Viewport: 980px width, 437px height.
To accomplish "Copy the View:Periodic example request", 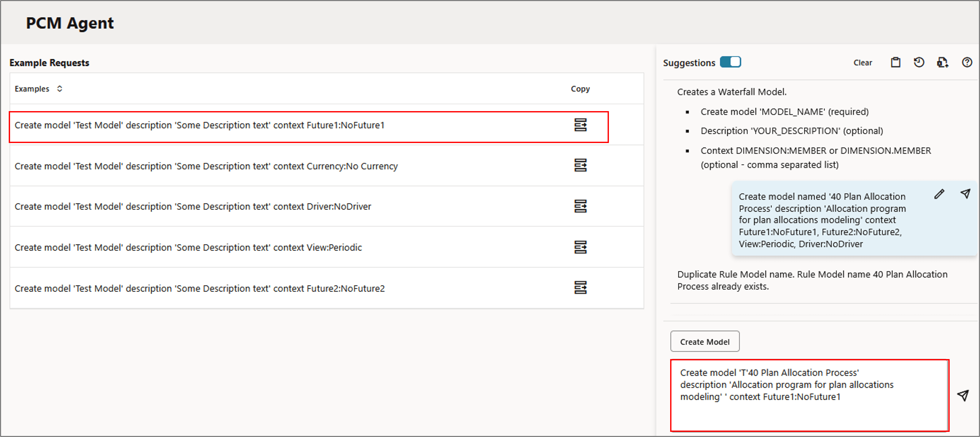I will (580, 247).
